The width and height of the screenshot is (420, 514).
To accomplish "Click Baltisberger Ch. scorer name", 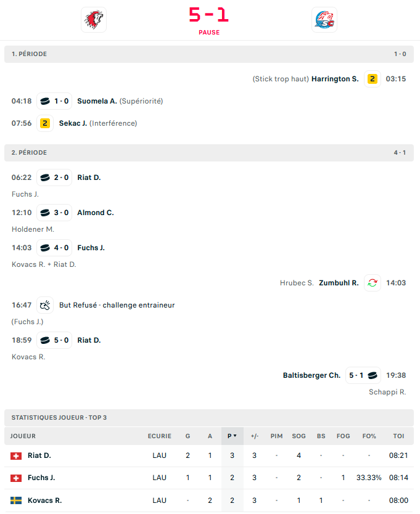I will click(x=311, y=375).
